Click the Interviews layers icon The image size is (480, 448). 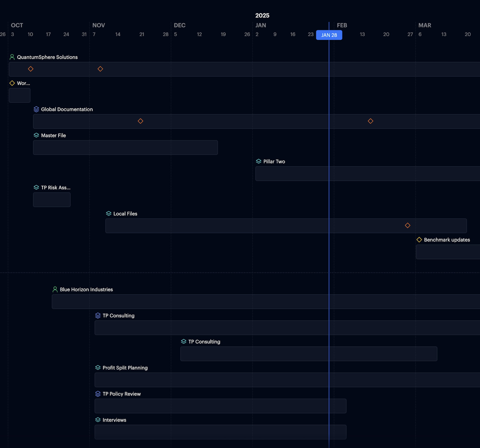(x=98, y=420)
